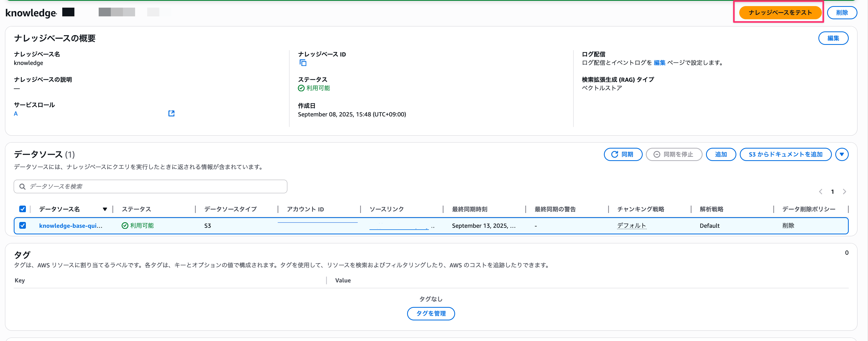The width and height of the screenshot is (868, 341).
Task: Click the 同期を停止 button
Action: coord(674,154)
